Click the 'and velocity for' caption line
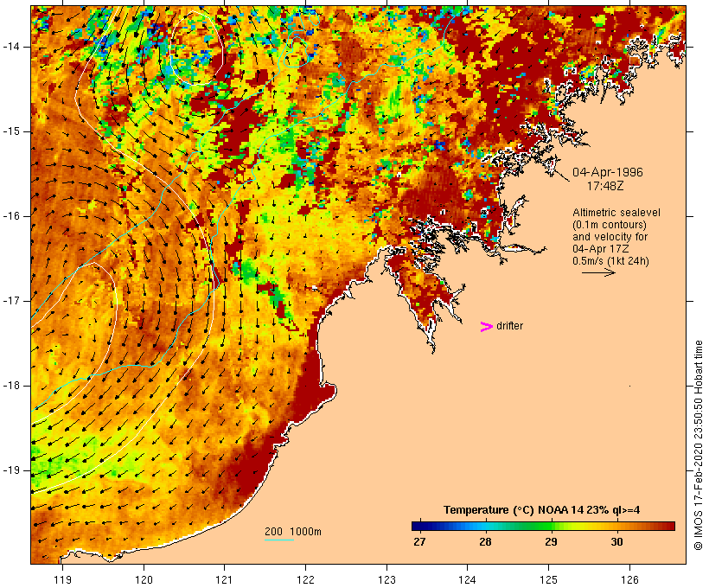The image size is (709, 588). pos(610,237)
